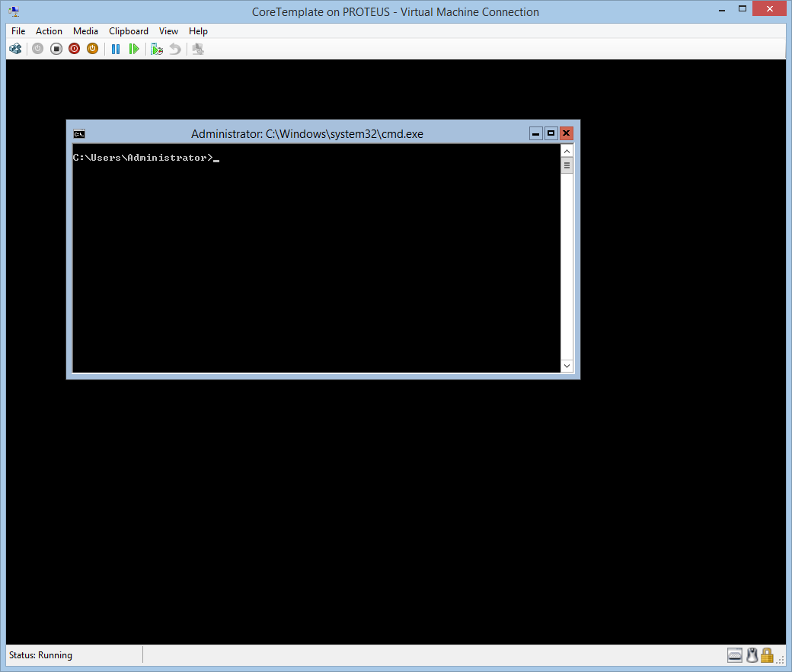
Task: Click the padlock icon in status bar
Action: (x=767, y=655)
